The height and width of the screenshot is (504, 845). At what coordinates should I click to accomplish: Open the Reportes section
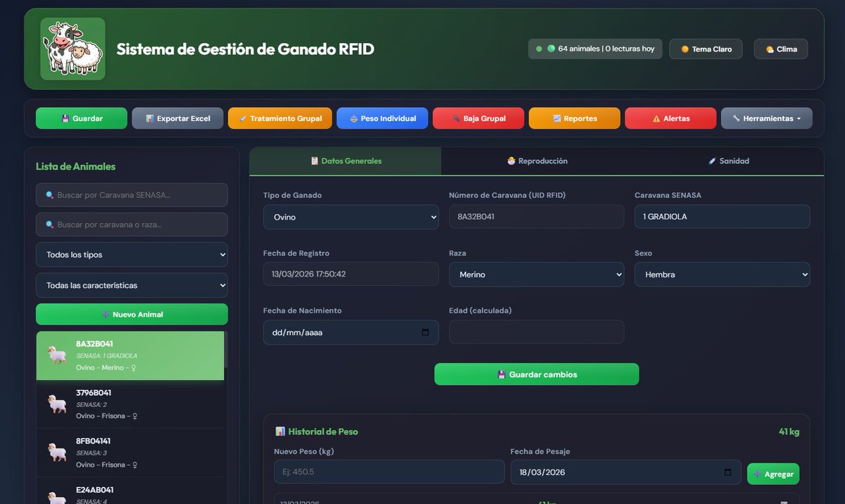coord(575,118)
